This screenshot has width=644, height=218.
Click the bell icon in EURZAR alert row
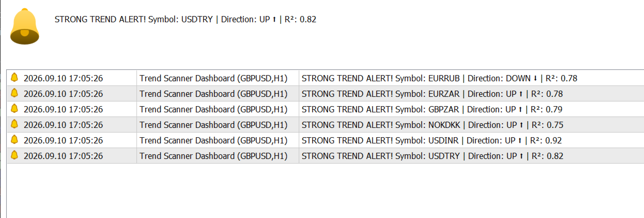click(x=14, y=93)
